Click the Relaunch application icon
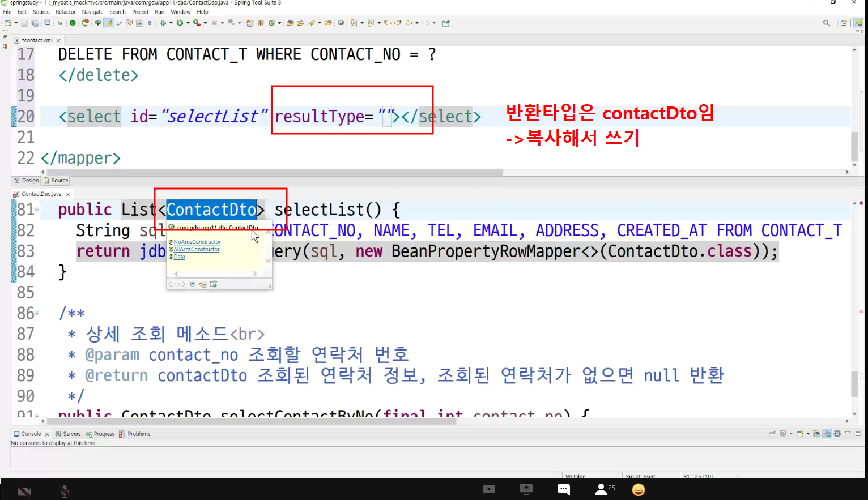Viewport: 868px width, 500px height. (x=85, y=23)
